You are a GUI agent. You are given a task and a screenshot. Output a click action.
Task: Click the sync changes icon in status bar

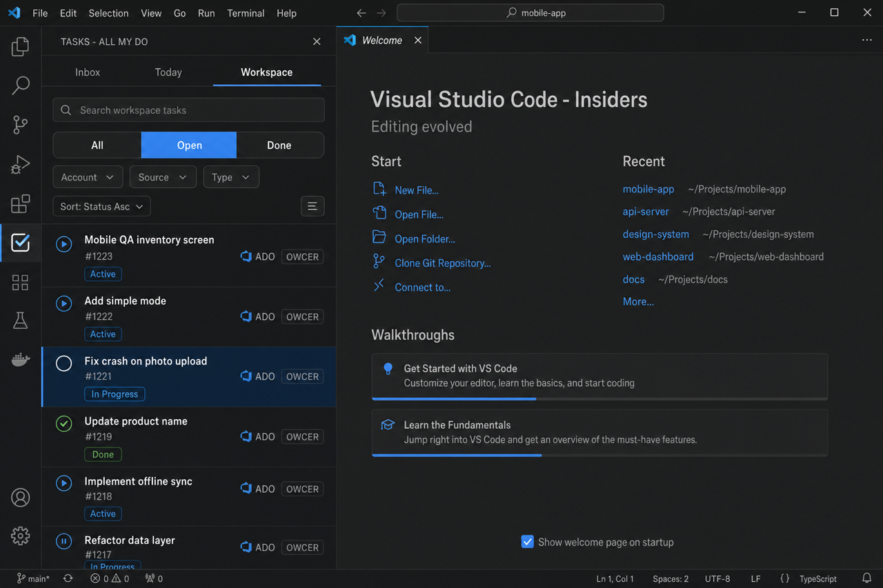click(x=68, y=578)
